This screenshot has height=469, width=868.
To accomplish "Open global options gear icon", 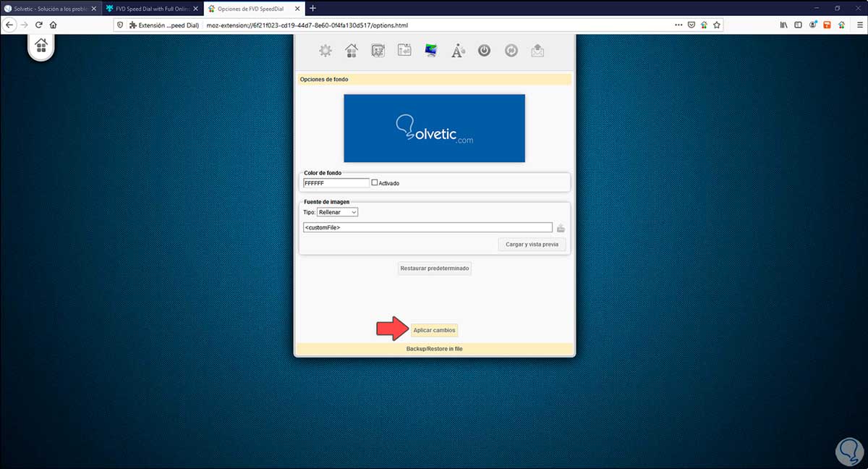I will point(325,51).
